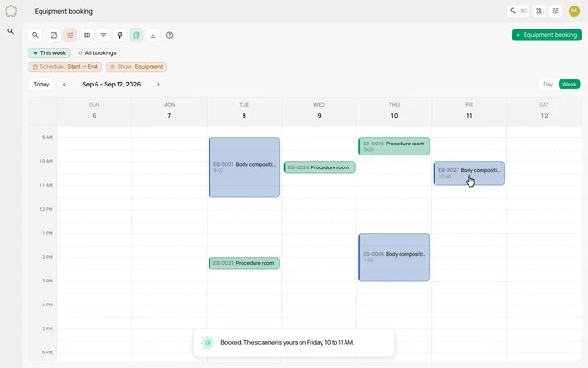Jump to Today in the calendar

click(41, 84)
